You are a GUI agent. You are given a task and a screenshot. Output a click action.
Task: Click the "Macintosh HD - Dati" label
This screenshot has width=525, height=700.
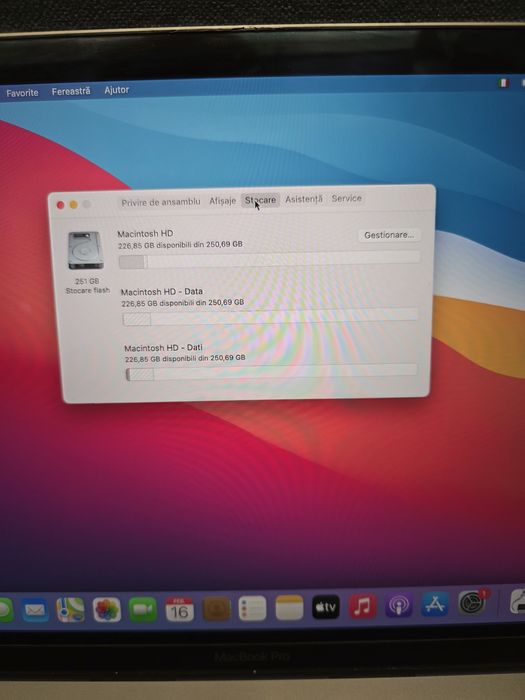pyautogui.click(x=163, y=347)
